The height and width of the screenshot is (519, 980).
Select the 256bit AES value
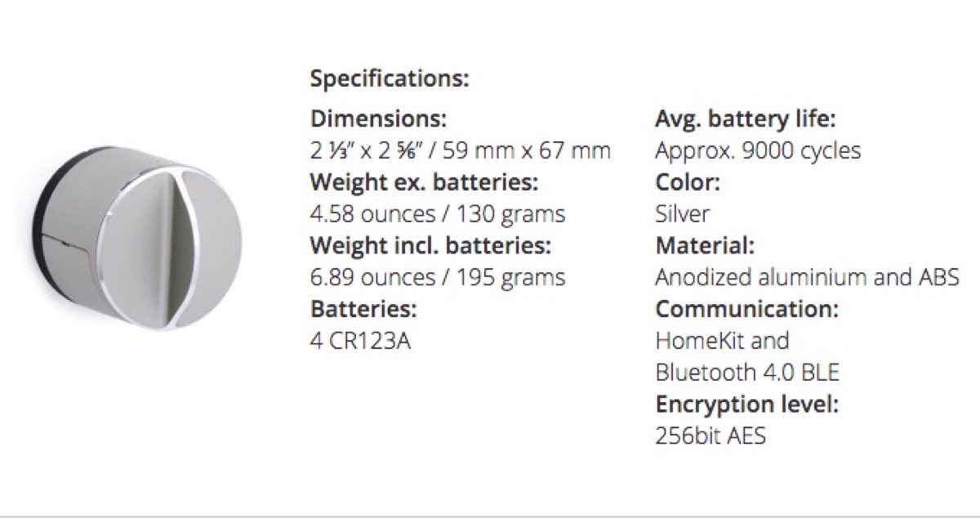710,436
